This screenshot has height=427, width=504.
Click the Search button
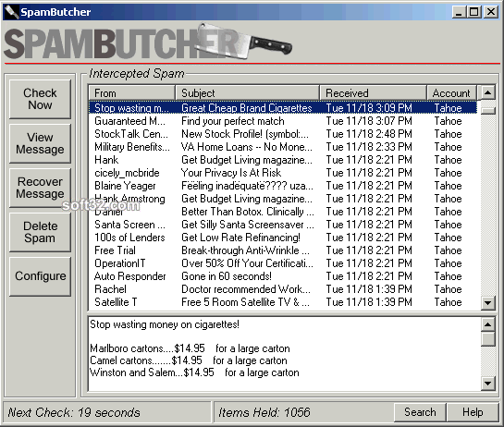coord(420,412)
